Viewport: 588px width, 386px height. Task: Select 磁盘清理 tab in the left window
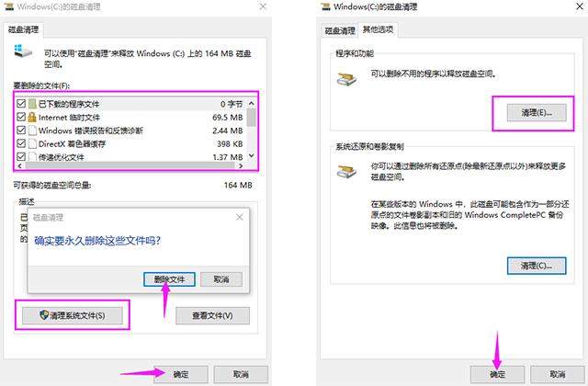(x=23, y=29)
